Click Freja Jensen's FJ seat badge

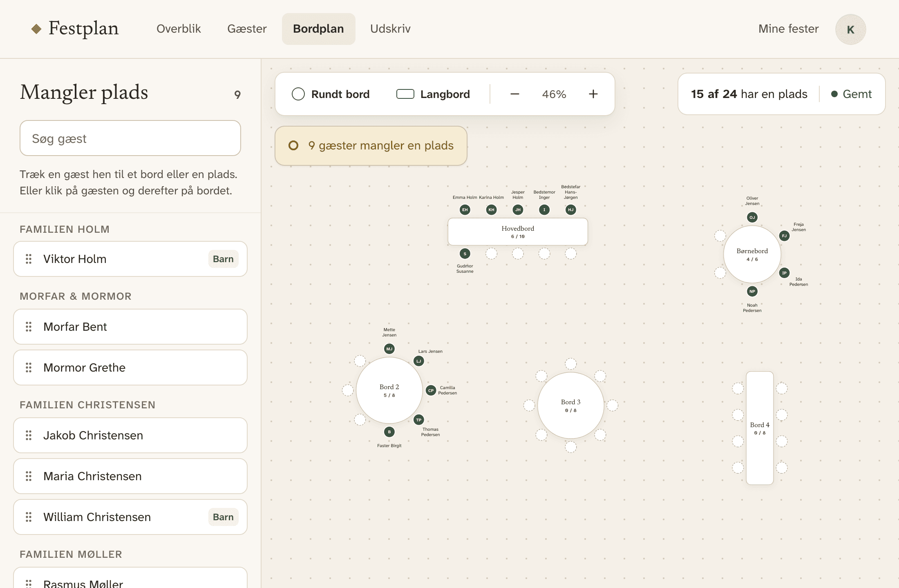coord(784,236)
